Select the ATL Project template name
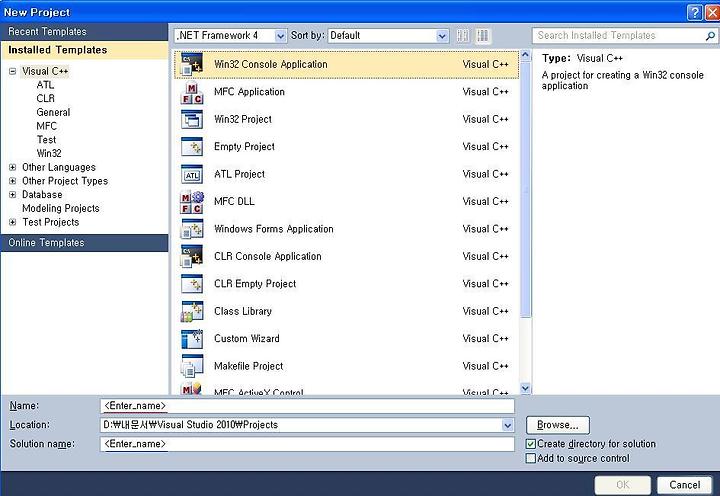This screenshot has width=720, height=496. (x=239, y=175)
